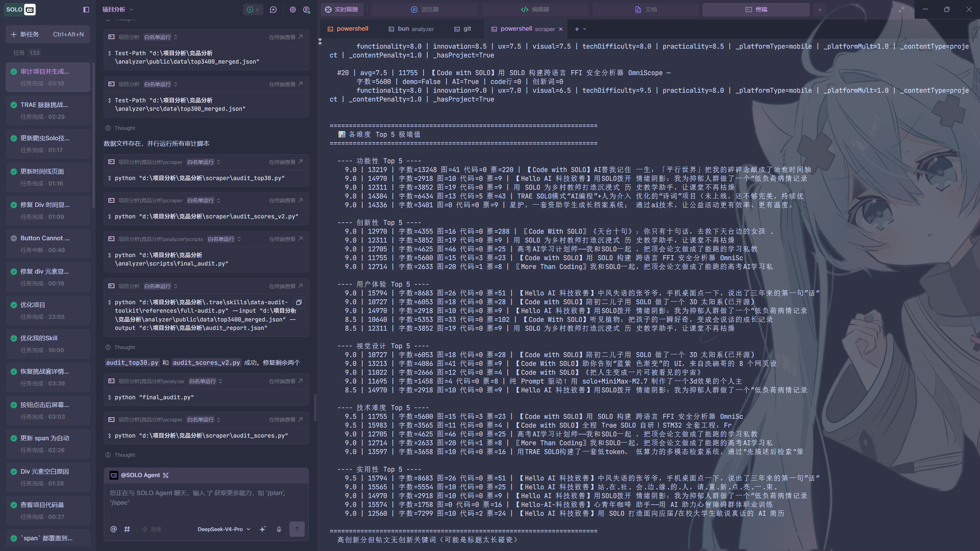Click the tools icon beside @SOLO Agent
The image size is (980, 551).
(165, 475)
